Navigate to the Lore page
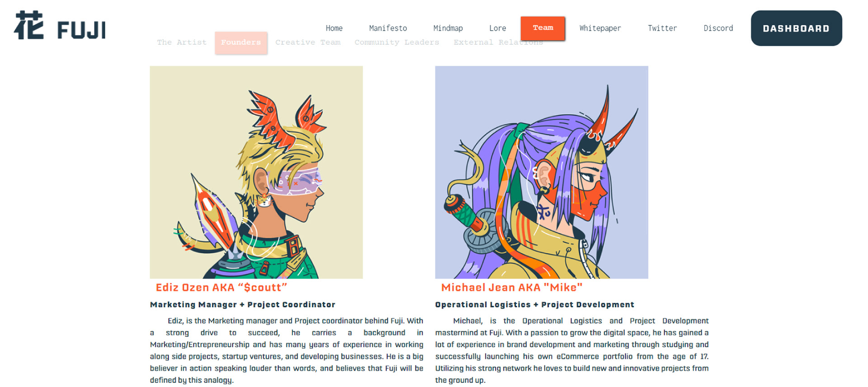The image size is (868, 387). [497, 28]
